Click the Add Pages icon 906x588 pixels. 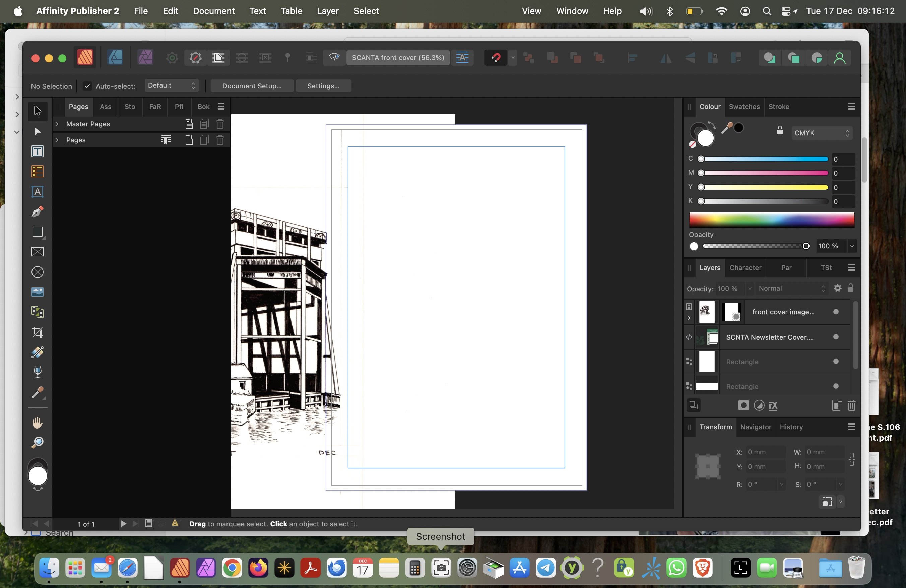[x=189, y=140]
